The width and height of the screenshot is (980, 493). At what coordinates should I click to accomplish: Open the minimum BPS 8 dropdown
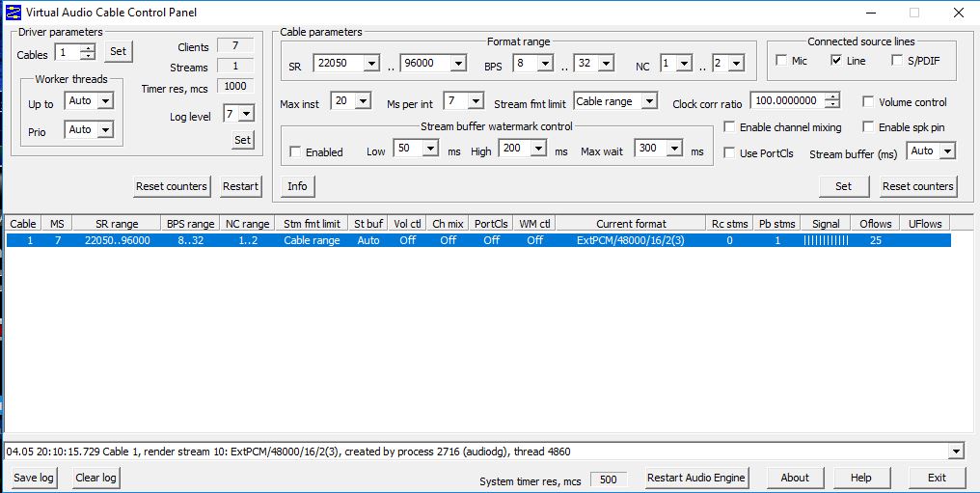tap(545, 63)
